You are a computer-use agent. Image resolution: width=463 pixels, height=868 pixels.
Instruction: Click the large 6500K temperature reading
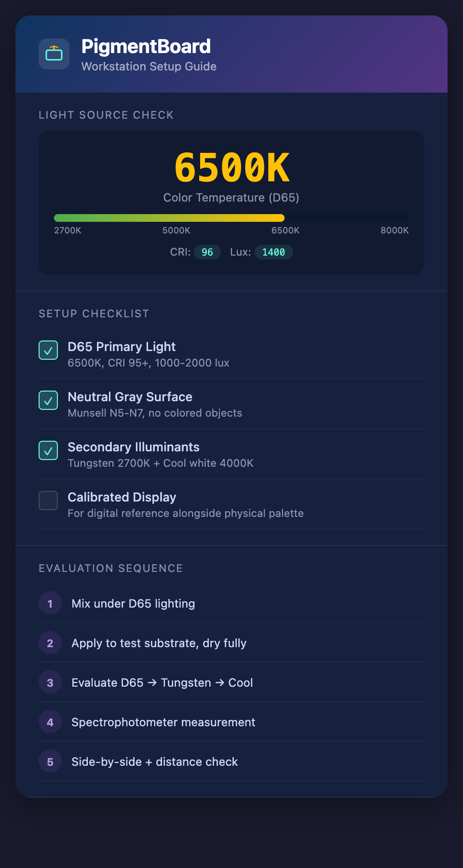click(231, 168)
